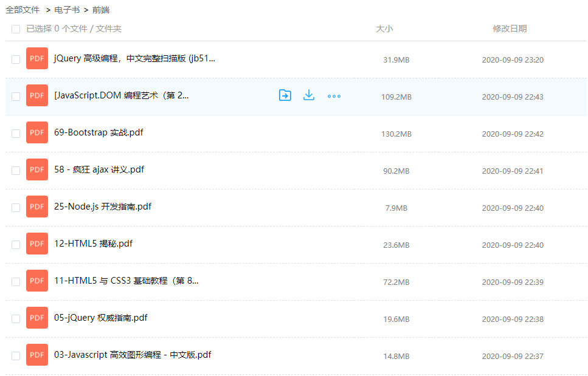This screenshot has width=588, height=376.
Task: Click PDF icon of jQuery 高级编程 file
Action: point(36,58)
